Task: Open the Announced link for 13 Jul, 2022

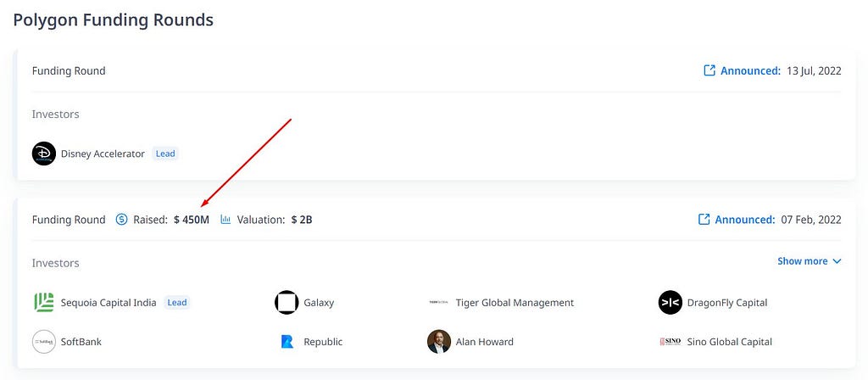Action: 750,71
